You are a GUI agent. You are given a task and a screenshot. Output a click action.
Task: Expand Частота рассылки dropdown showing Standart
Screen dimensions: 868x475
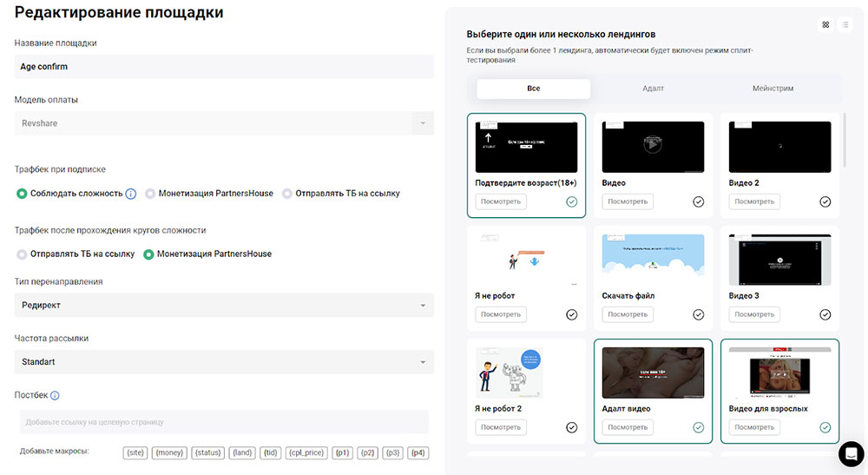coord(224,362)
